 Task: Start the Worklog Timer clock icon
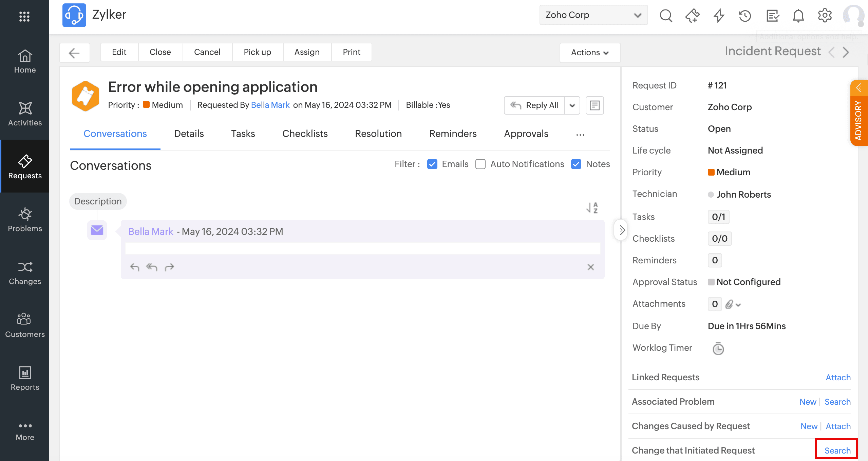click(x=718, y=348)
